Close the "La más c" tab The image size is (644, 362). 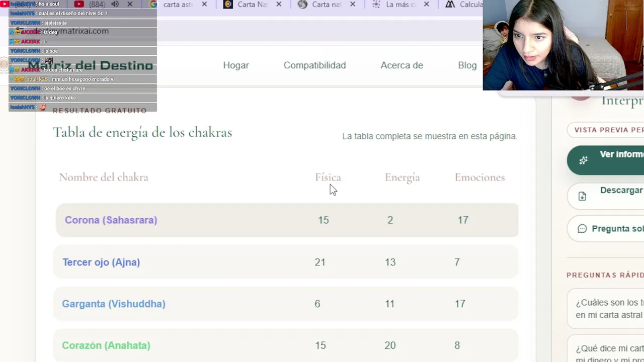tap(427, 5)
